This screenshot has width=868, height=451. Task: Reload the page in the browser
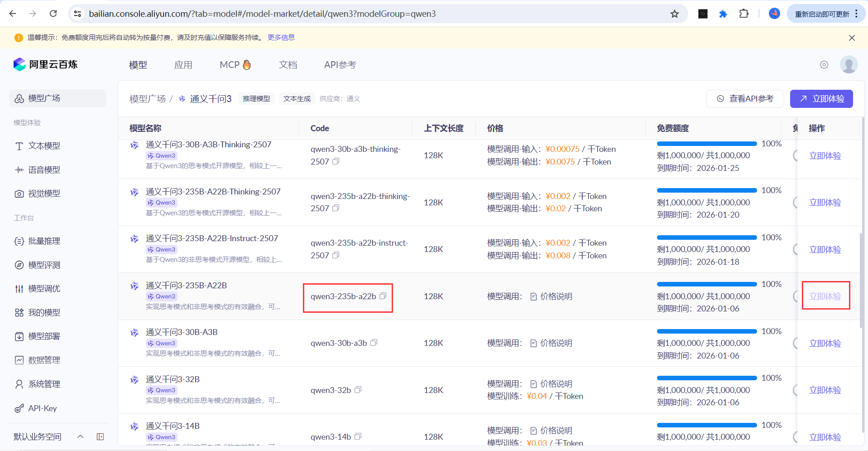pos(53,14)
